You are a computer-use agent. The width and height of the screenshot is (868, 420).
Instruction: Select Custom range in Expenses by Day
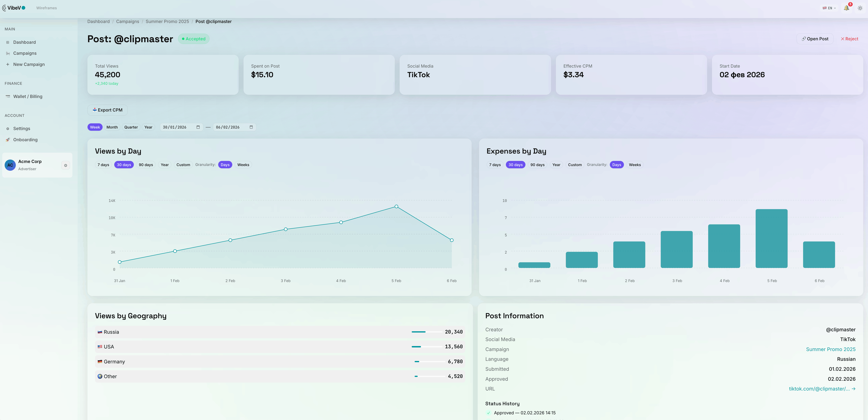coord(574,165)
